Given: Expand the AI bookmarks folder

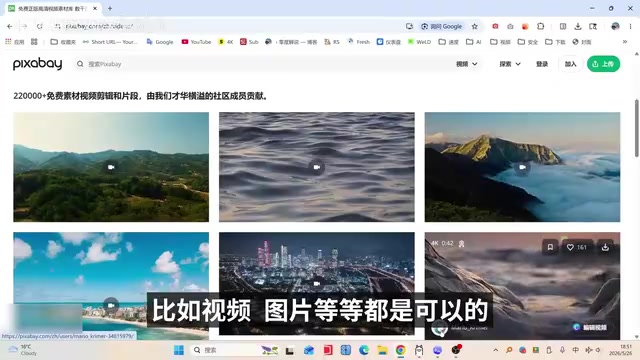Looking at the screenshot, I should pyautogui.click(x=474, y=42).
